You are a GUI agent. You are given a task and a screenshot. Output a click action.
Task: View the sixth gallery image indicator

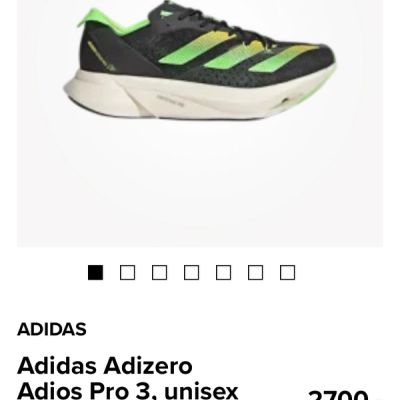[255, 272]
